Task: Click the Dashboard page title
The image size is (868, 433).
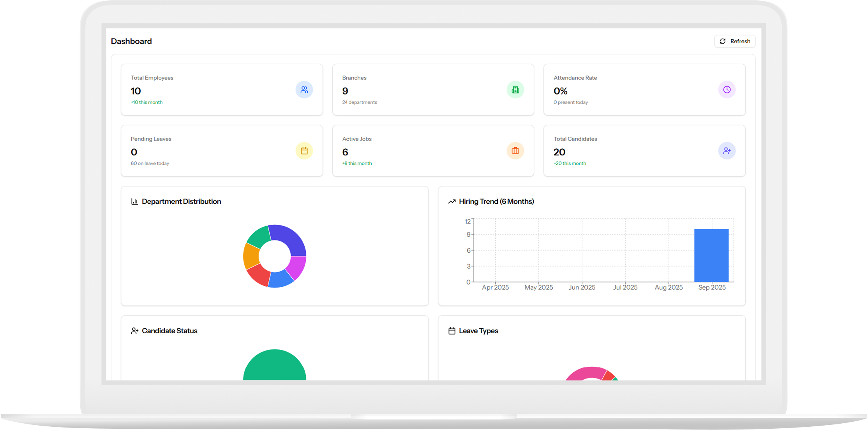Action: coord(131,41)
